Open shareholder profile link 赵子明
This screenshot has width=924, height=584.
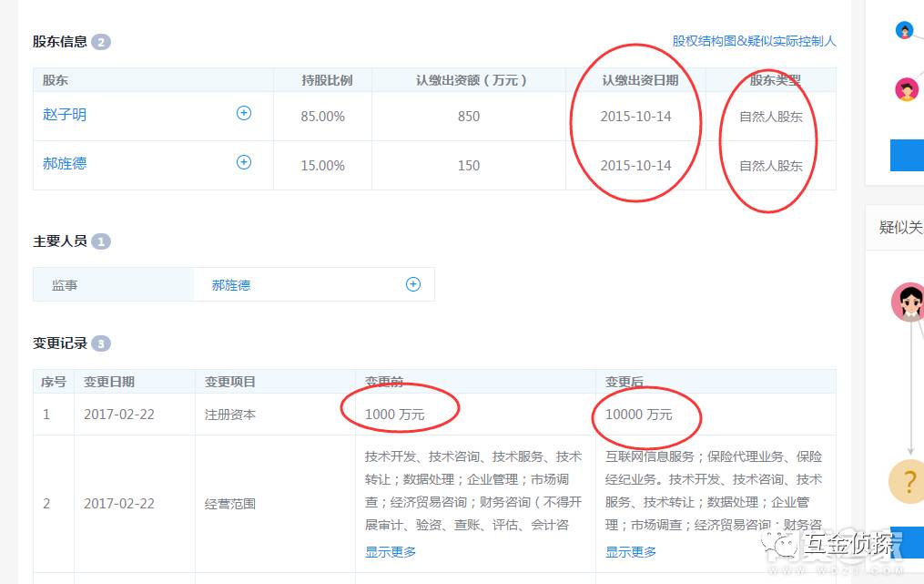(x=64, y=113)
